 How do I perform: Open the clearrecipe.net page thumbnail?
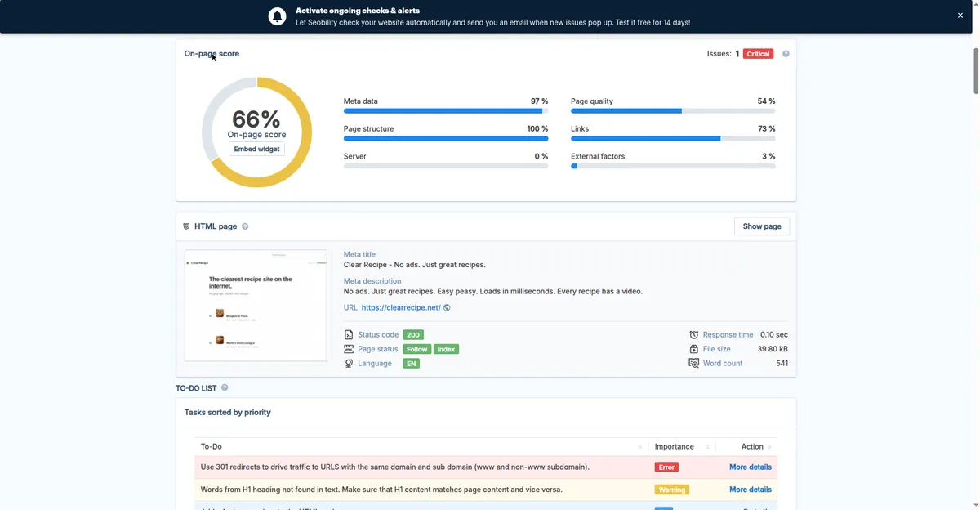pyautogui.click(x=256, y=306)
